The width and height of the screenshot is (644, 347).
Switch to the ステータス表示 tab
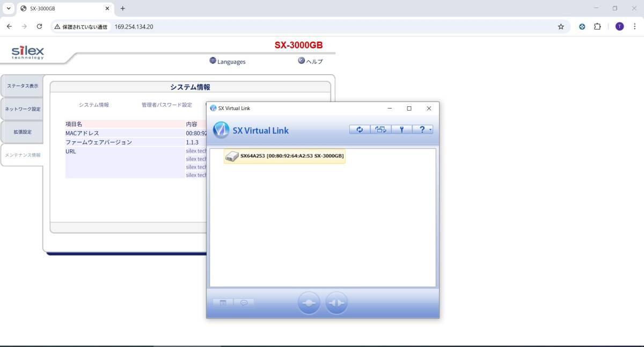click(22, 86)
